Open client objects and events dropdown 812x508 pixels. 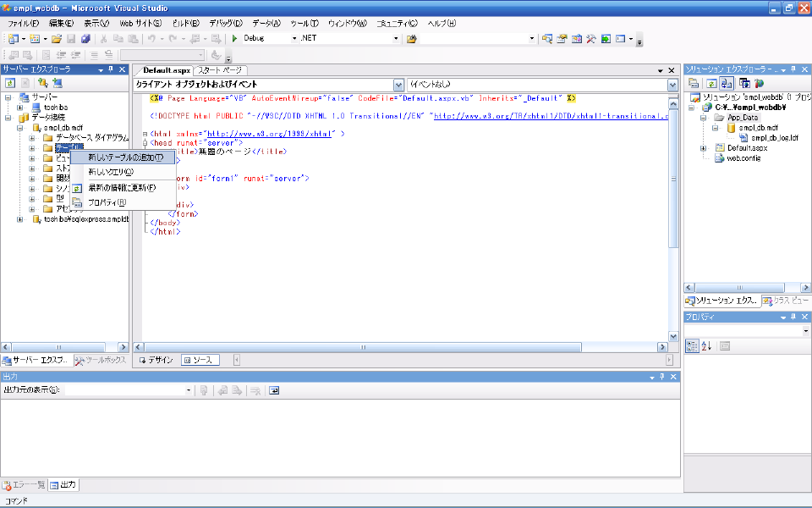pos(398,85)
